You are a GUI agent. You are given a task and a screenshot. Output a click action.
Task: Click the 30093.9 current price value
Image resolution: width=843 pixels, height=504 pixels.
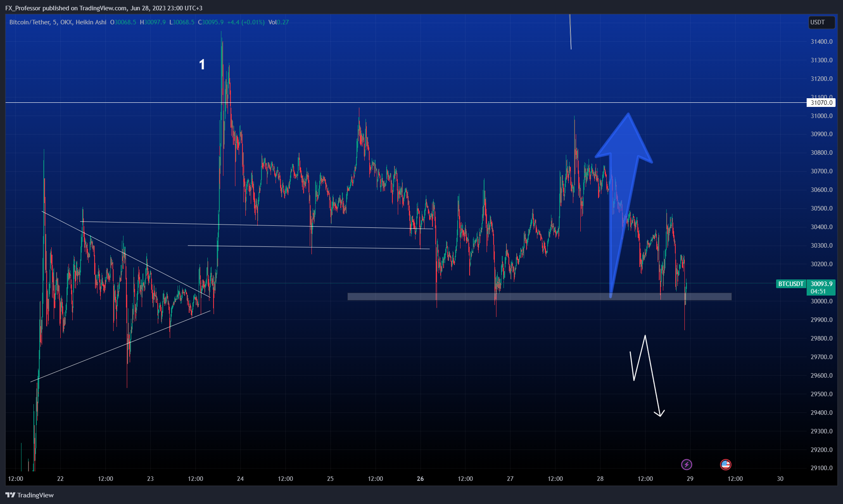821,284
